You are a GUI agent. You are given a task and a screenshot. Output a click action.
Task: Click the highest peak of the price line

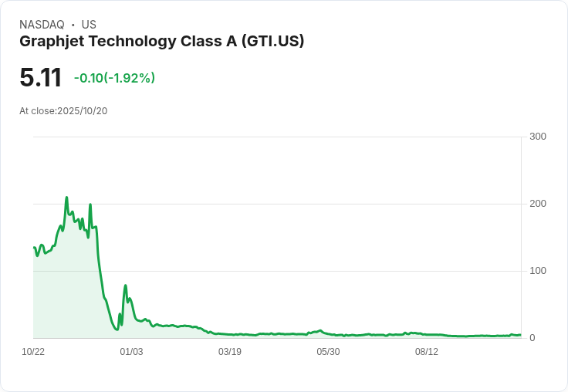pyautogui.click(x=66, y=198)
